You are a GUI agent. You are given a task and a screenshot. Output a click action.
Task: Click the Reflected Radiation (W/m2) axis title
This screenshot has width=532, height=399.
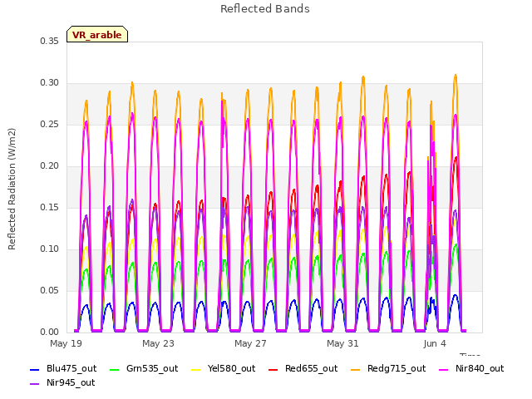[12, 189]
